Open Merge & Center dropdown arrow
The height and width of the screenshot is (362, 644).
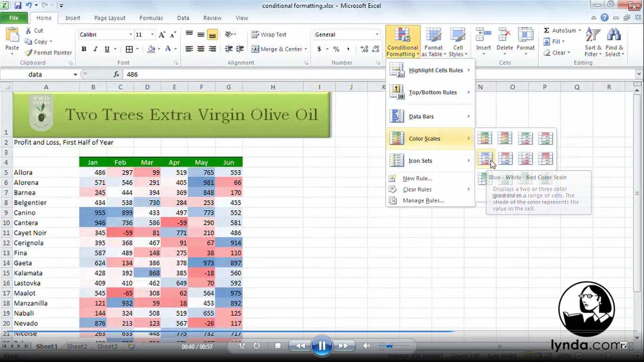coord(305,49)
